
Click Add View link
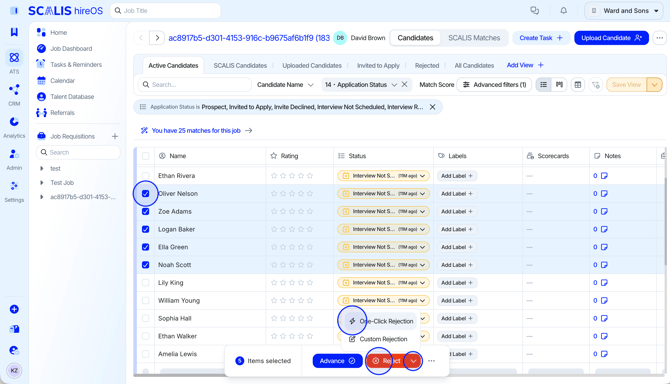(525, 65)
